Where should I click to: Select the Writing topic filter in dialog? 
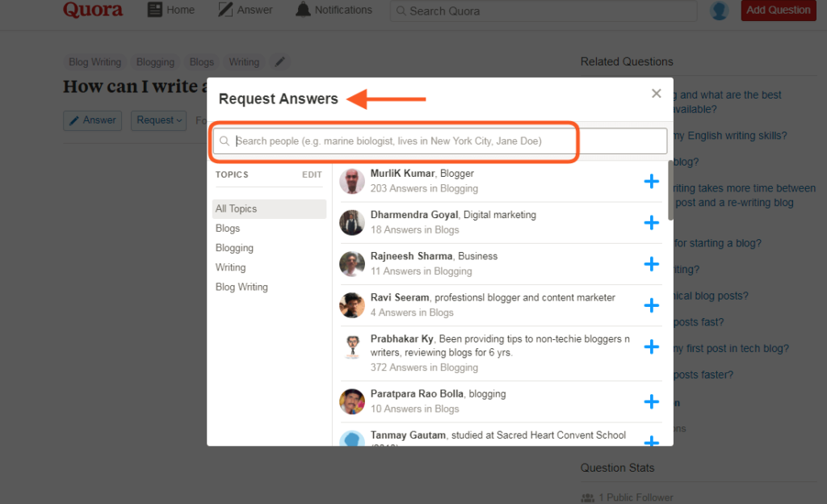coord(230,267)
